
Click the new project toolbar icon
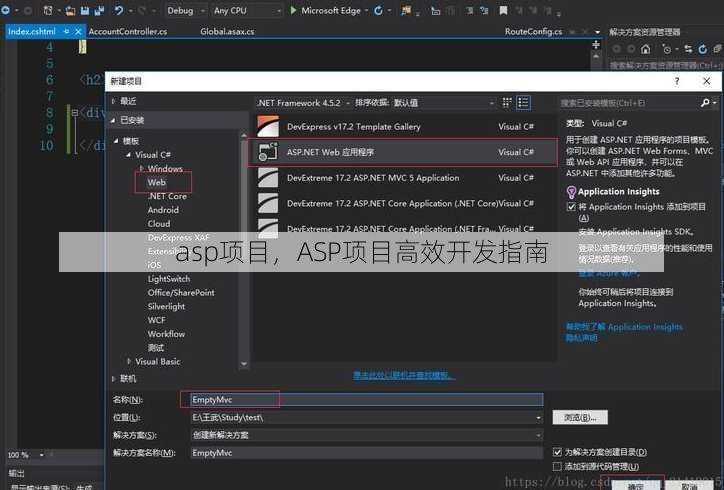48,10
